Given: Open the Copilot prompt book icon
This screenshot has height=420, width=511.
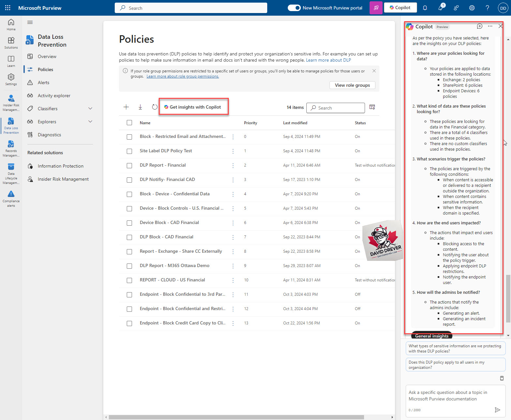Looking at the screenshot, I should [502, 378].
